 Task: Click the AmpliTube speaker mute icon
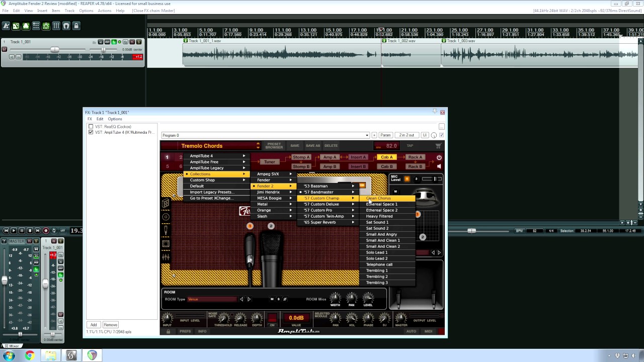click(439, 166)
